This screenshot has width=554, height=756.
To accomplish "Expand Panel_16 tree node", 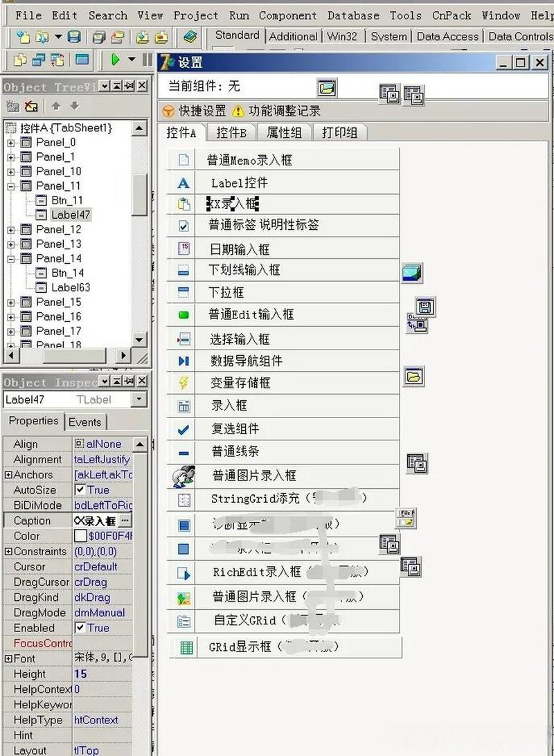I will [x=10, y=317].
